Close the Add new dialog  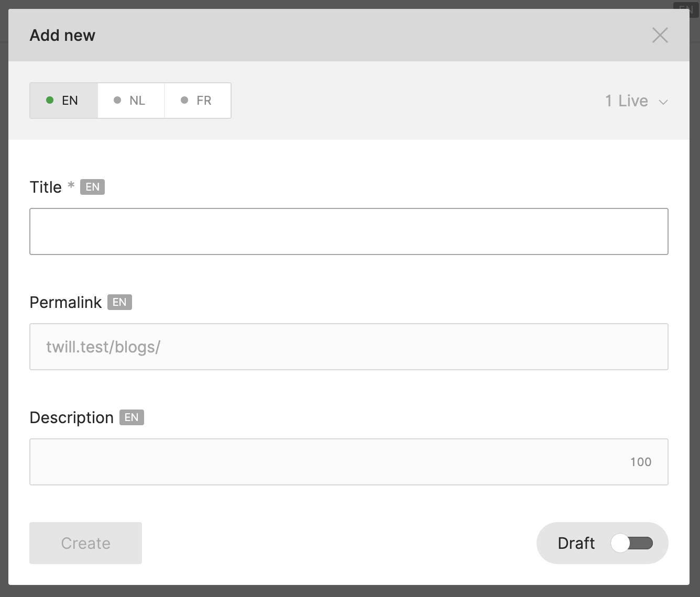point(660,35)
